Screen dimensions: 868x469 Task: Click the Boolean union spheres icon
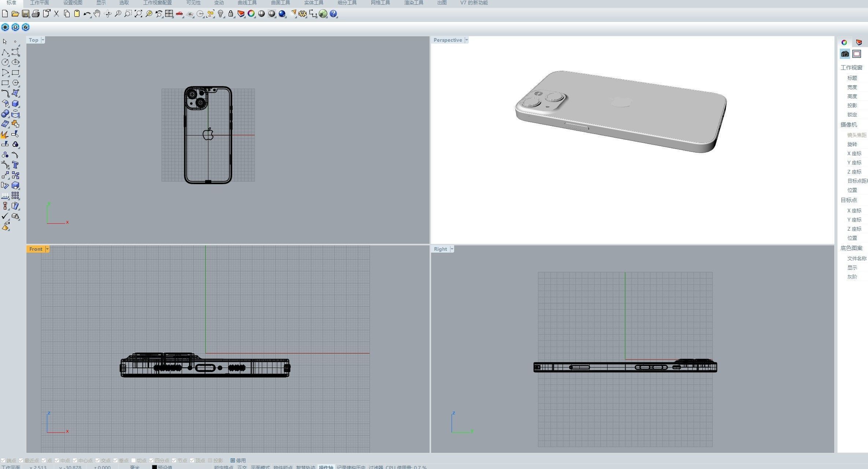5,114
